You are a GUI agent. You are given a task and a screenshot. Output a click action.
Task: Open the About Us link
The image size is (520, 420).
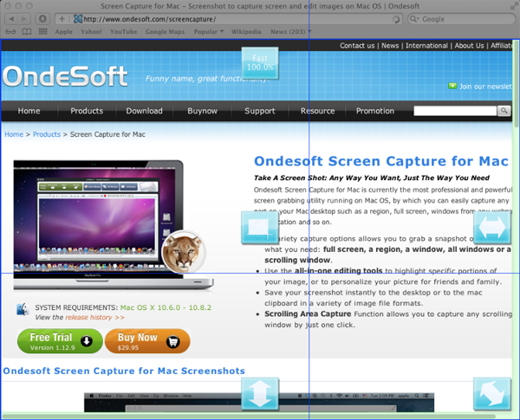point(469,46)
